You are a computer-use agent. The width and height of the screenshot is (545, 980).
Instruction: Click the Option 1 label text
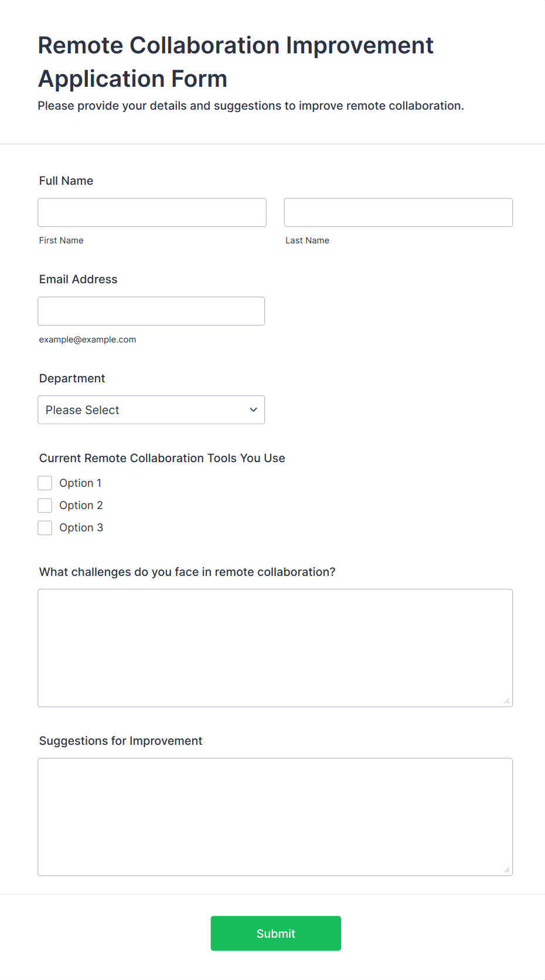(80, 483)
